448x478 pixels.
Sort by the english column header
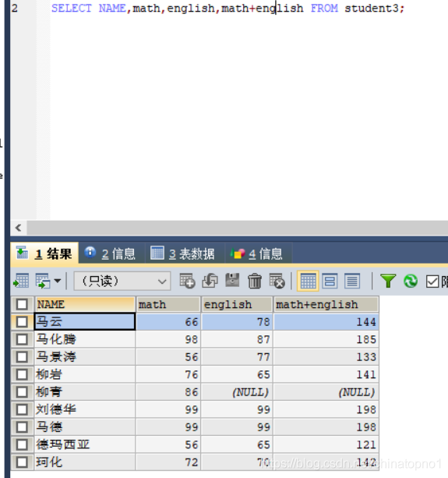pyautogui.click(x=237, y=304)
